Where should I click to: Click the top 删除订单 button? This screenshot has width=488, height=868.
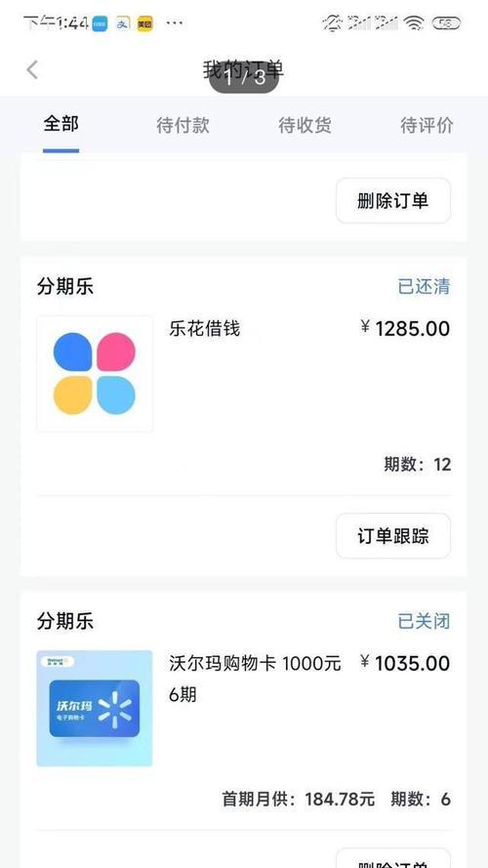pos(393,201)
